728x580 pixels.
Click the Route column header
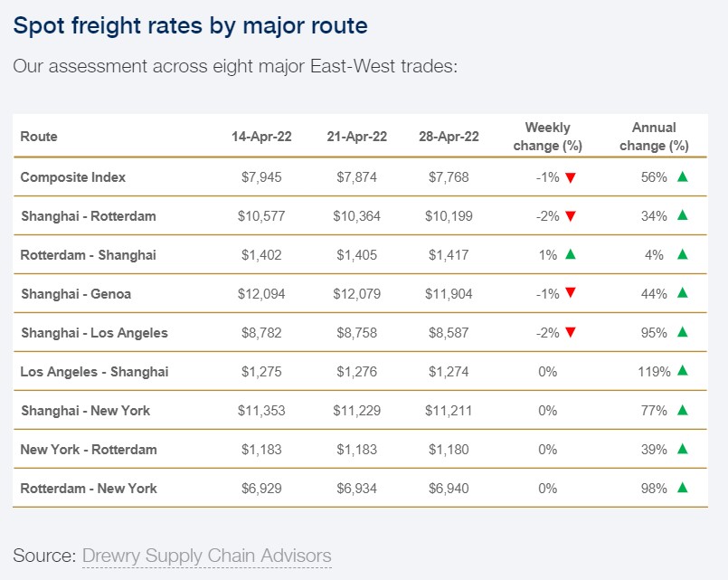(x=39, y=137)
